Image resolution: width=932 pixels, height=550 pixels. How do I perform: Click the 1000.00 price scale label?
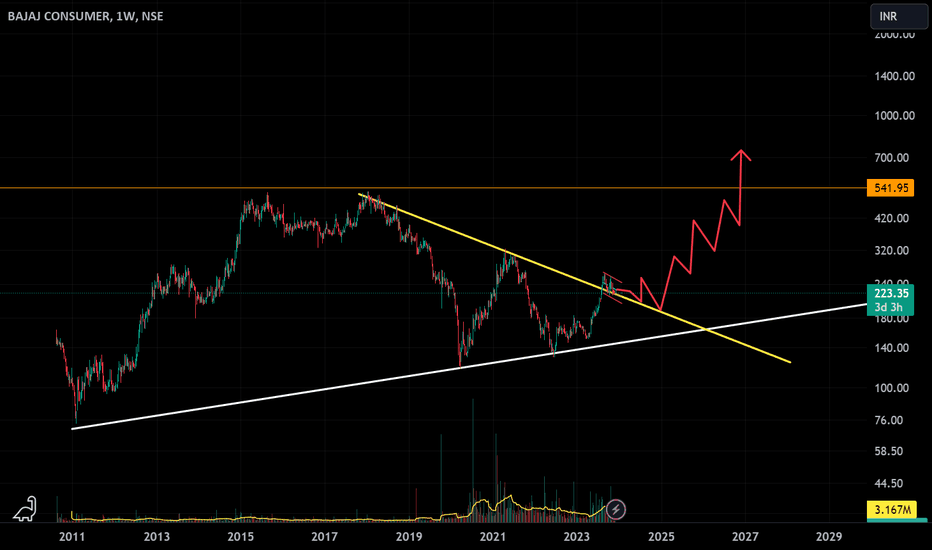(895, 116)
